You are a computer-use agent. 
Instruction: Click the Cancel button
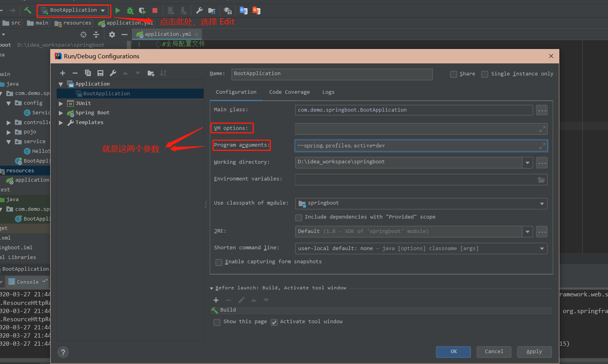494,352
